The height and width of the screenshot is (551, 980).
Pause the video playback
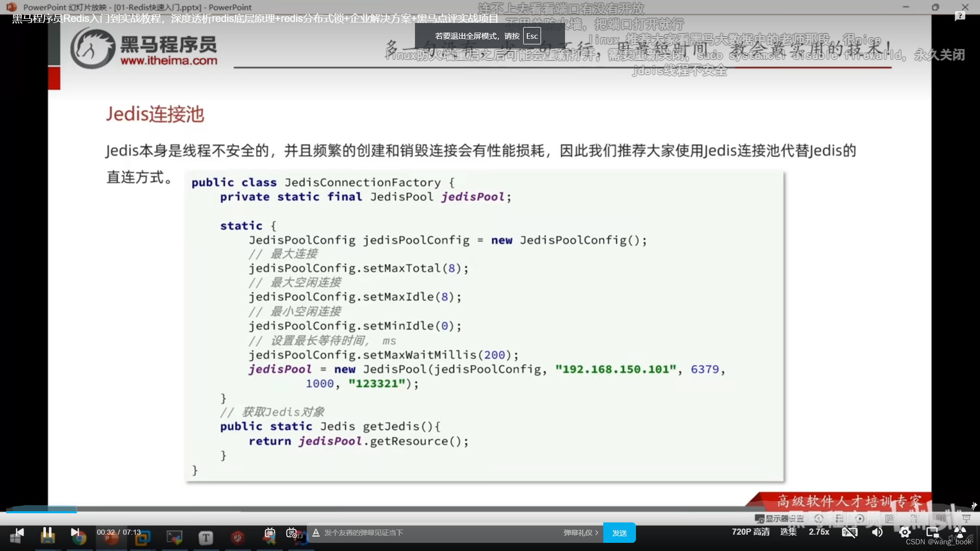[x=47, y=532]
